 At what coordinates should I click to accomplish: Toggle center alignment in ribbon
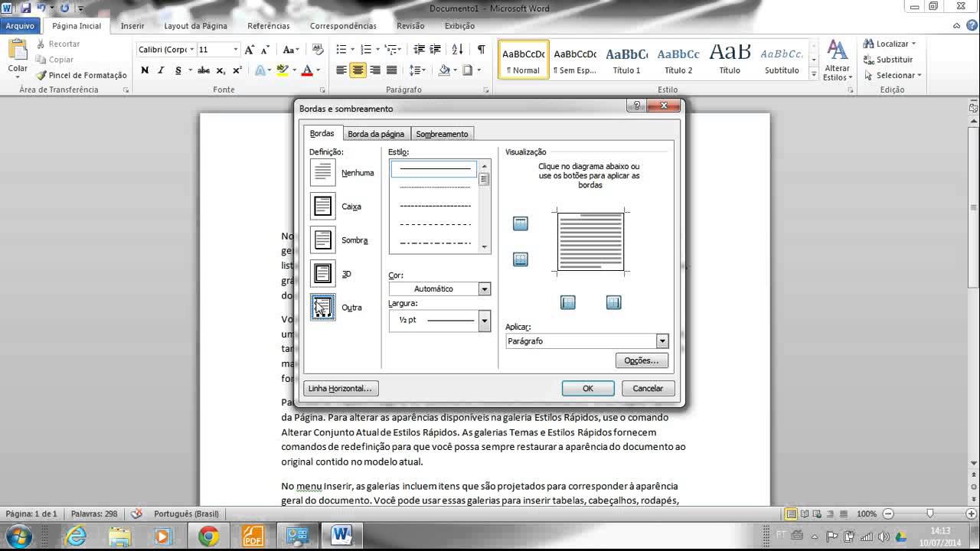coord(358,70)
